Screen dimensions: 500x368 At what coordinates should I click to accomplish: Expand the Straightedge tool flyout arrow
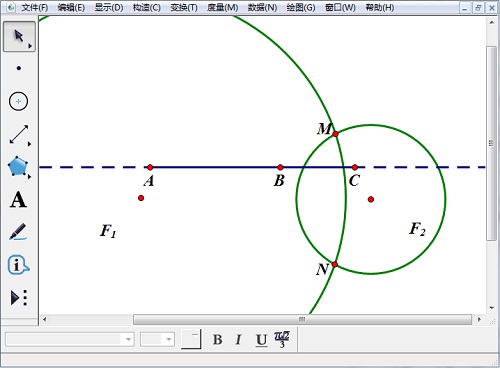click(x=30, y=144)
